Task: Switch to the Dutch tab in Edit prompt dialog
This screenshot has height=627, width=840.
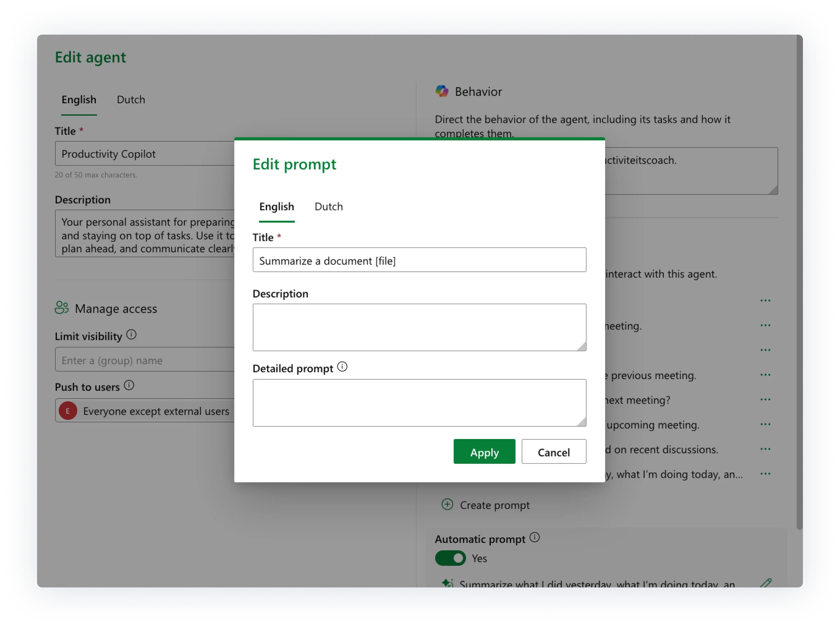Action: (x=329, y=207)
